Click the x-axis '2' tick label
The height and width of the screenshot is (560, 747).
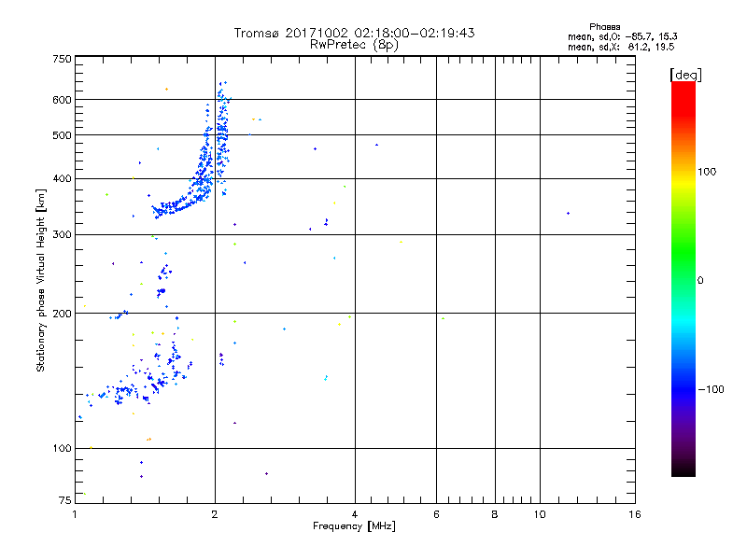click(x=215, y=514)
